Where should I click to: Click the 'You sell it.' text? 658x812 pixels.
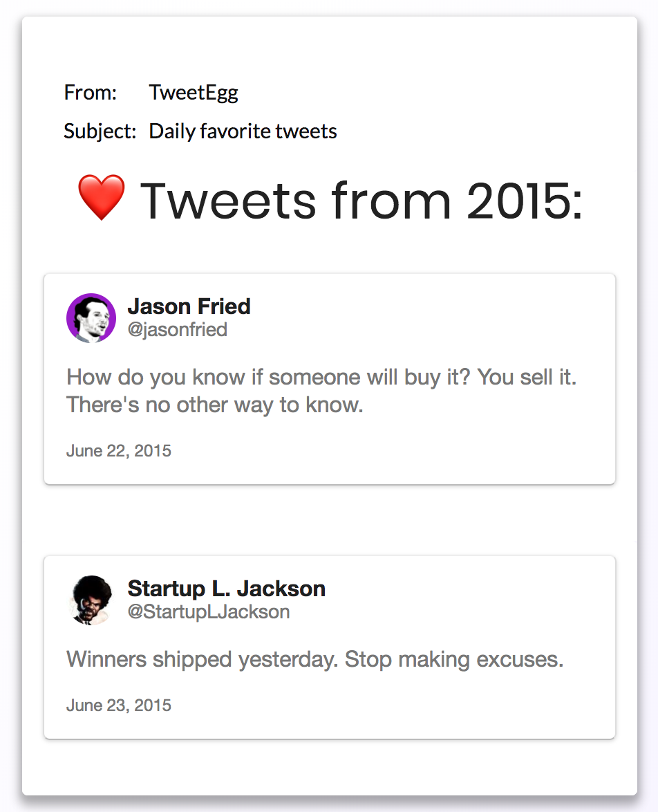click(x=527, y=377)
